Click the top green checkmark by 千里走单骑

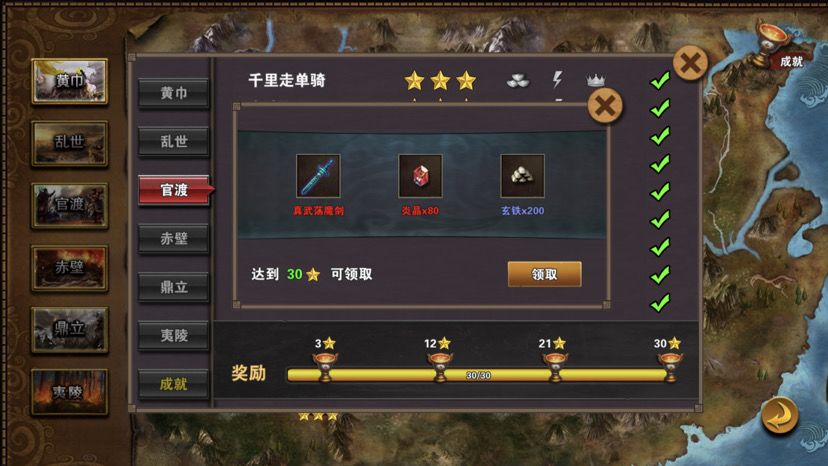click(660, 81)
